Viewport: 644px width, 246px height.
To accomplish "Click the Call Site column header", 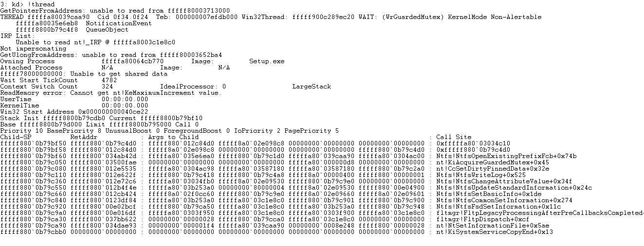I will click(x=454, y=137).
